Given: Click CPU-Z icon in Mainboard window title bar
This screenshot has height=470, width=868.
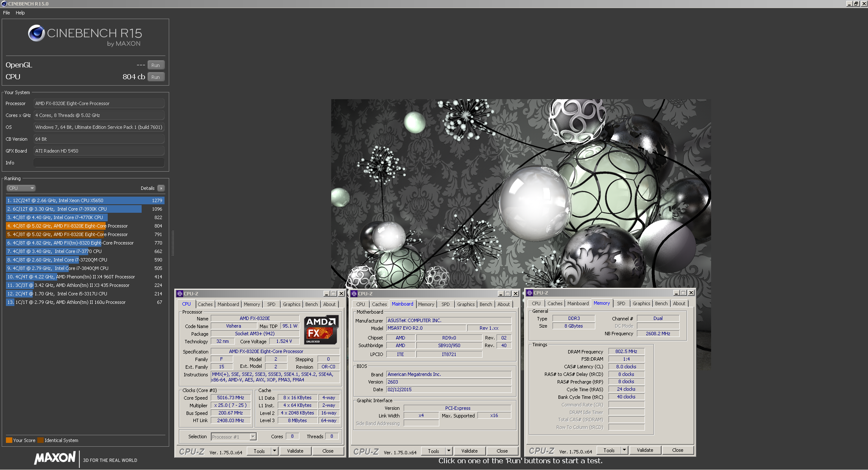Looking at the screenshot, I should tap(354, 294).
